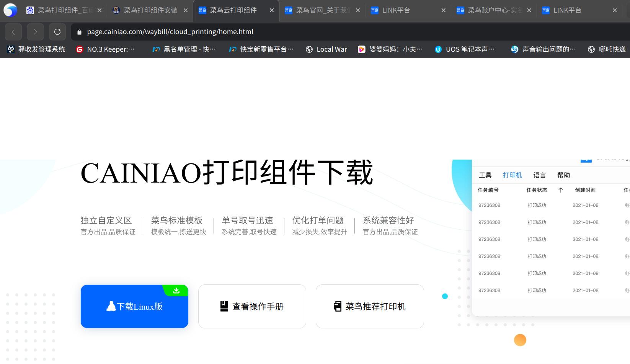Close the 菜鸟打印组件_百度 tab

100,10
